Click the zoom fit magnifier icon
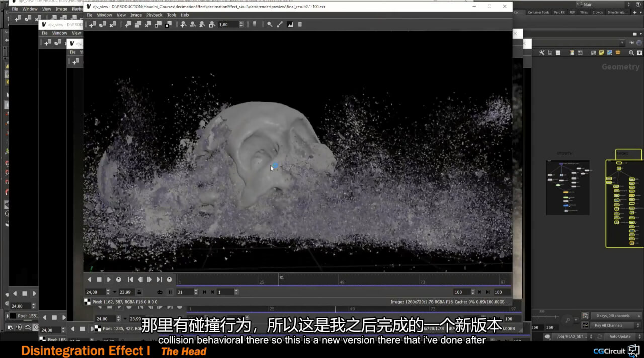This screenshot has width=644, height=358. [x=212, y=24]
